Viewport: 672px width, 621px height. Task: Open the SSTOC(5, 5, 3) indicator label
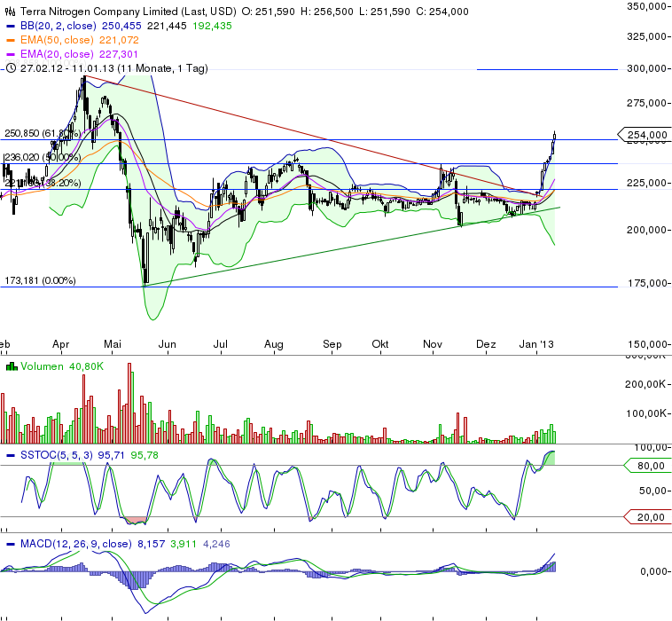click(55, 455)
